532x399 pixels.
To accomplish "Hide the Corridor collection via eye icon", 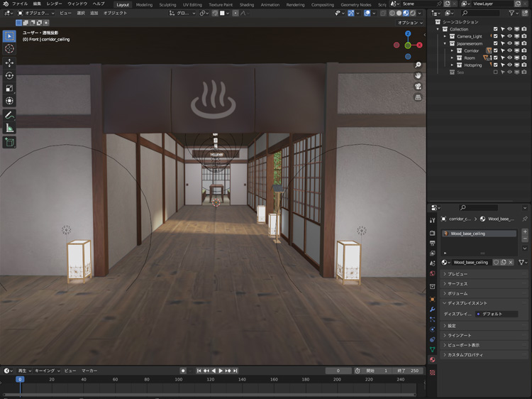I will click(x=509, y=50).
